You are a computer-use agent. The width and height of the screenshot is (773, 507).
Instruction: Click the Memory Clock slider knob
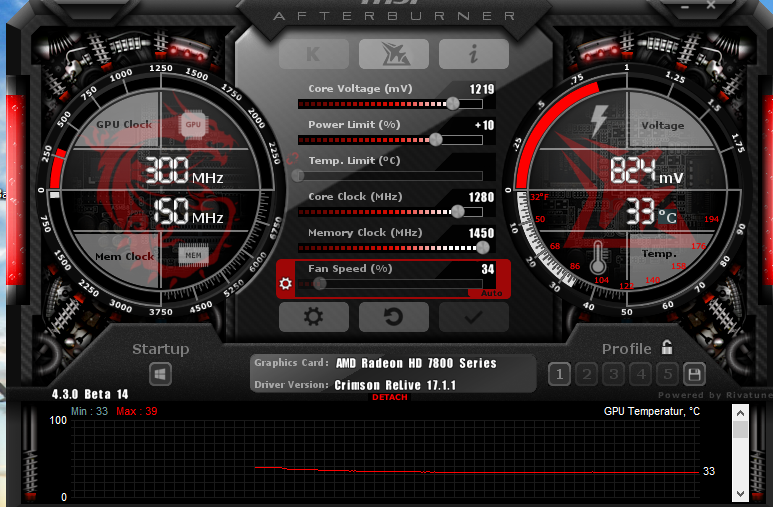click(483, 248)
